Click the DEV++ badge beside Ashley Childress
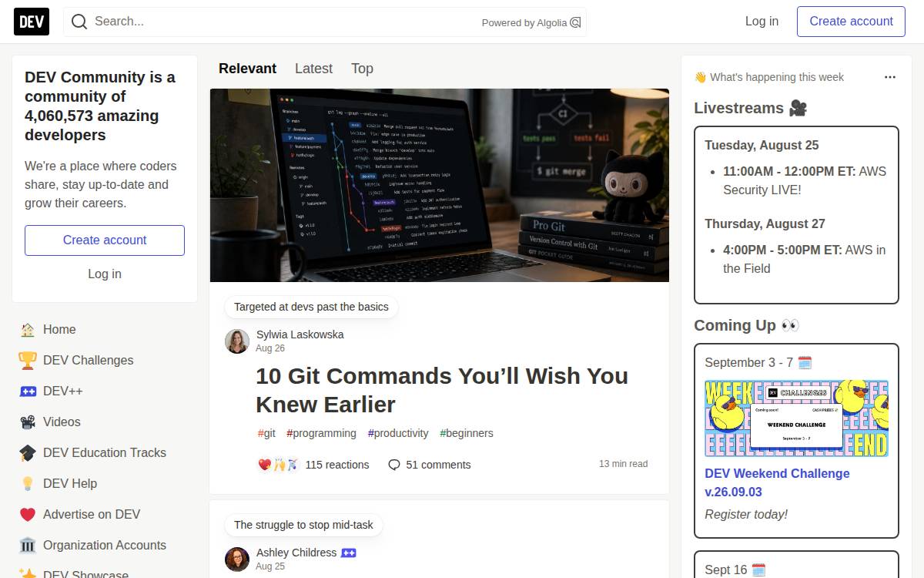The height and width of the screenshot is (578, 924). [348, 553]
